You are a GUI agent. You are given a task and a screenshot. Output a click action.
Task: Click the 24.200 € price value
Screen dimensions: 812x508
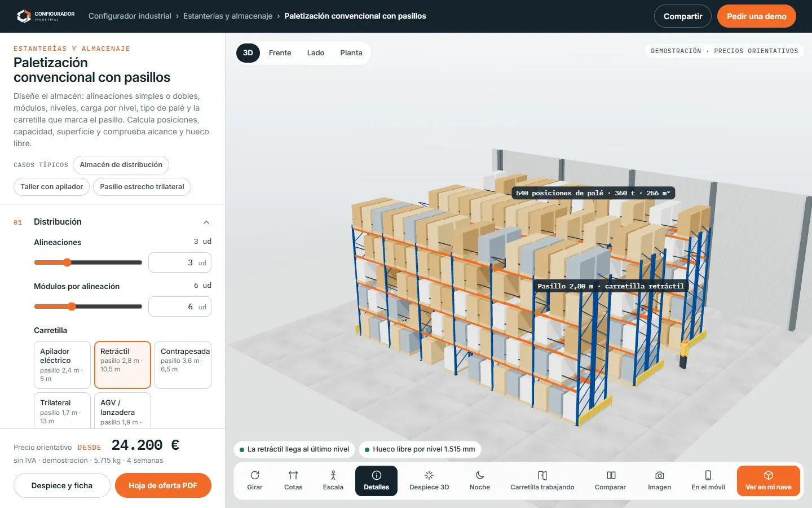tap(145, 445)
